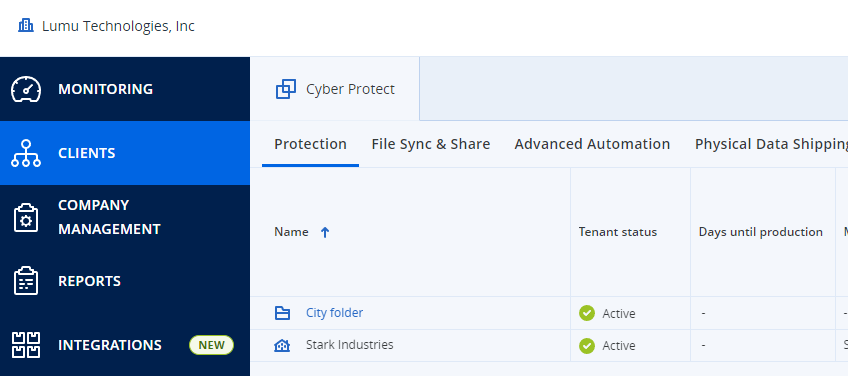This screenshot has height=376, width=848.
Task: Open the City folder link
Action: point(334,313)
